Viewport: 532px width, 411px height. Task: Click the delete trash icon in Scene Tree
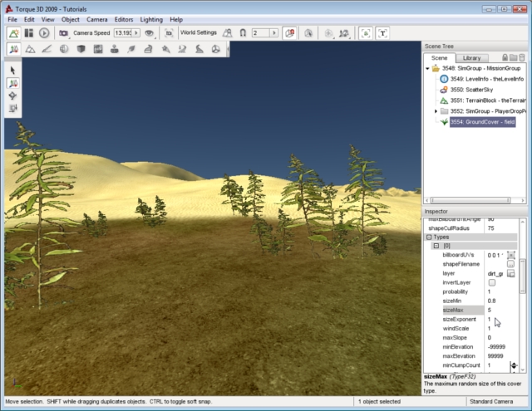click(523, 57)
